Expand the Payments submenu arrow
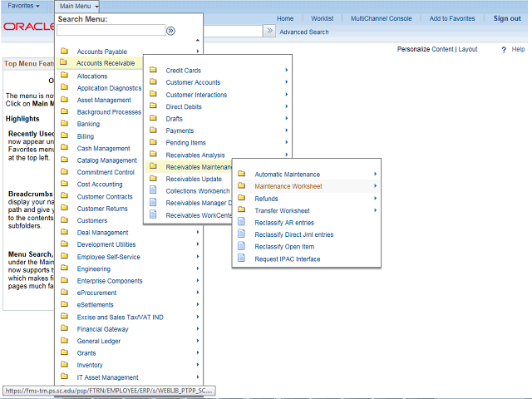Viewport: 532px width, 399px height. 287,131
